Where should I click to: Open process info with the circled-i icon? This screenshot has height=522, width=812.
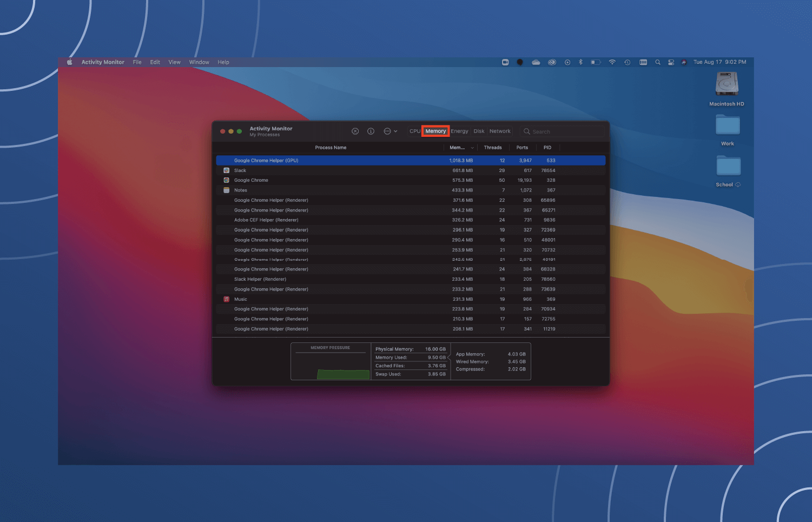(371, 131)
